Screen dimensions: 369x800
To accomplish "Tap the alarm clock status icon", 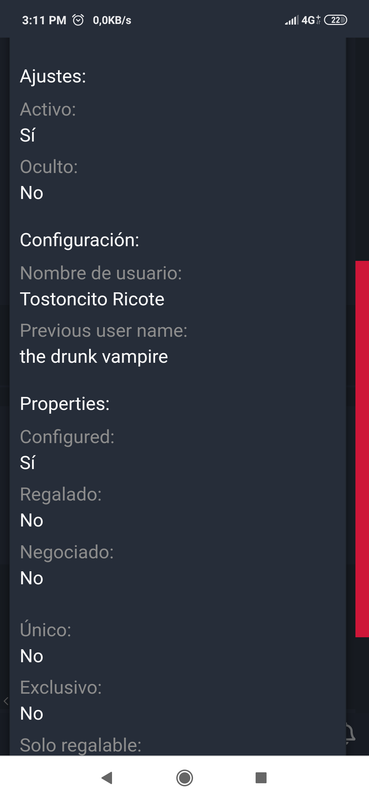I will 78,20.
